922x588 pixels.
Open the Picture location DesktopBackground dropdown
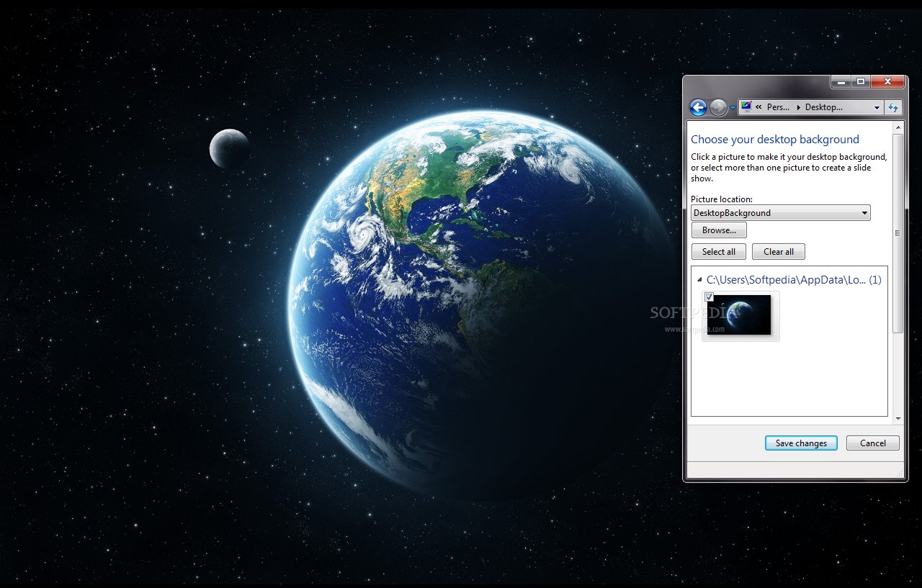864,213
